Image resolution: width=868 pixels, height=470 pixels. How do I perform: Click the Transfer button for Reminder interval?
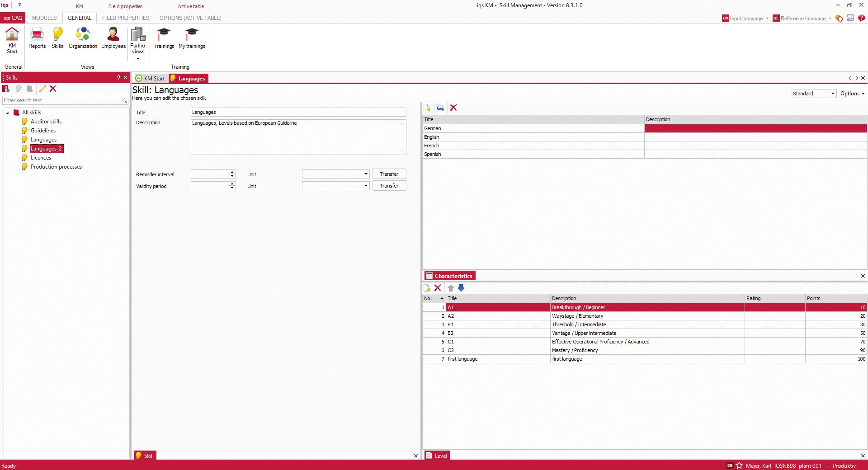pos(389,174)
